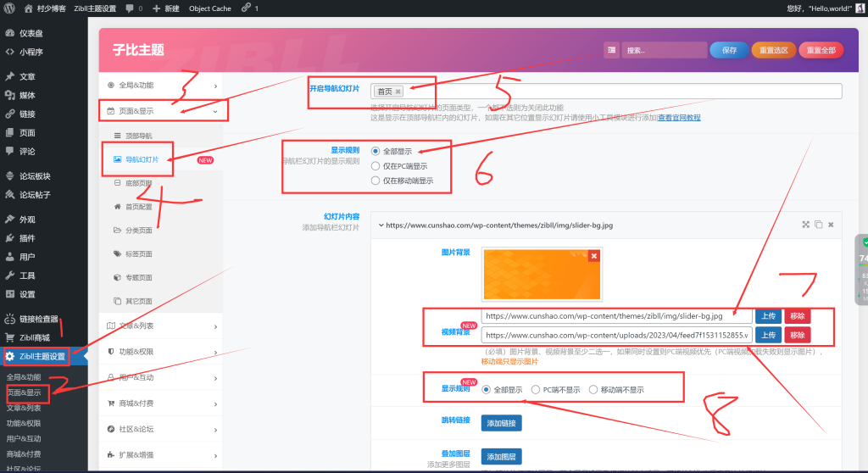This screenshot has width=868, height=473.
Task: Open the 分类页面 settings tab
Action: click(x=160, y=231)
